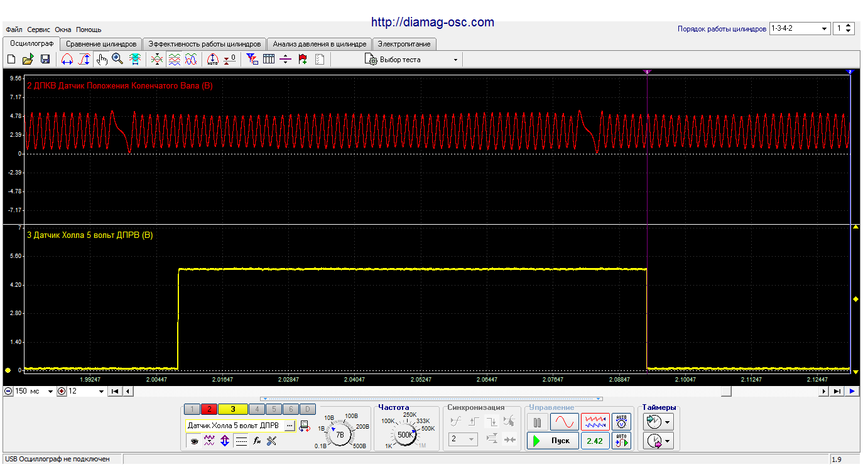Click the AUTO vertical scale toolbar icon

(212, 60)
